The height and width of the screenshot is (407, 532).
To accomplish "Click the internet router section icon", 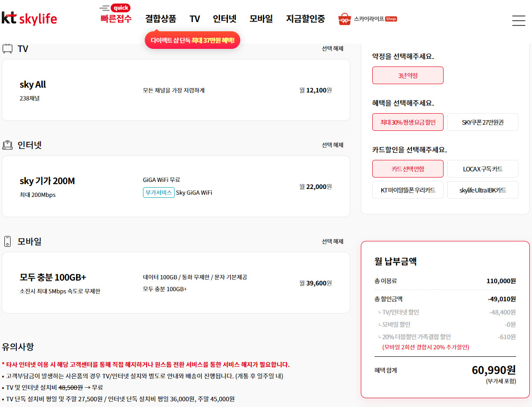I will pos(7,145).
